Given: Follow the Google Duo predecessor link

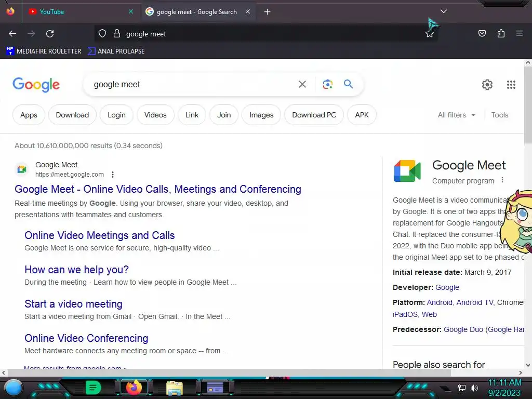Looking at the screenshot, I should pyautogui.click(x=463, y=329).
